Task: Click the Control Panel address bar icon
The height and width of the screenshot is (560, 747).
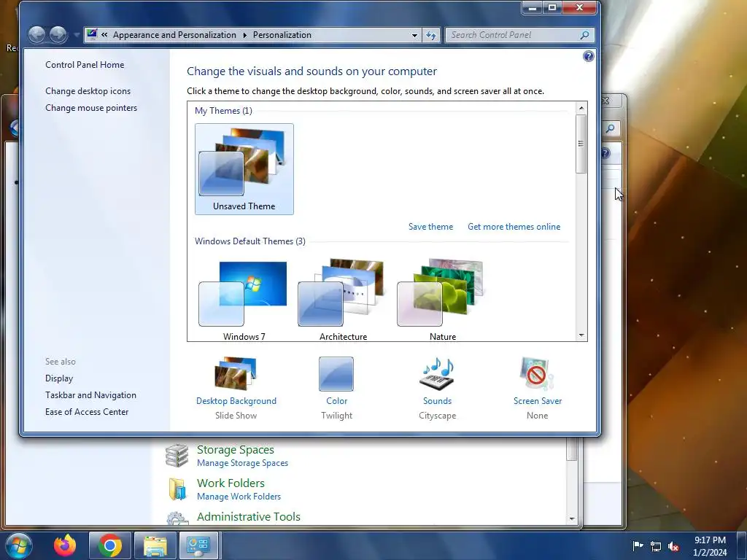Action: (x=92, y=34)
